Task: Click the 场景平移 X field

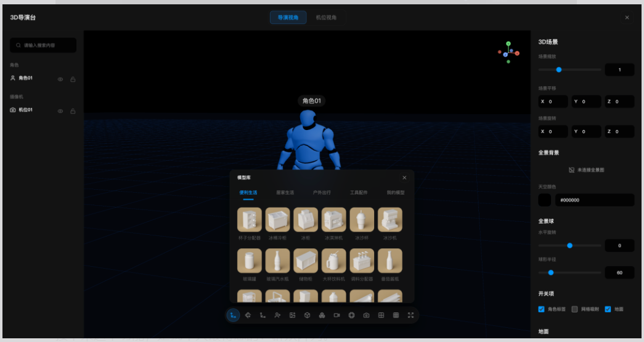Action: click(x=553, y=102)
